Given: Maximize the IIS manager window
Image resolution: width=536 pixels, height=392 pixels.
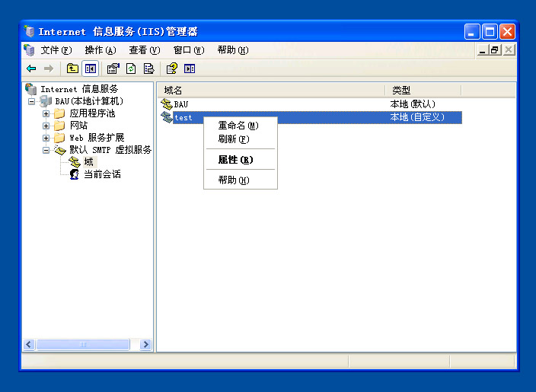Looking at the screenshot, I should point(490,32).
